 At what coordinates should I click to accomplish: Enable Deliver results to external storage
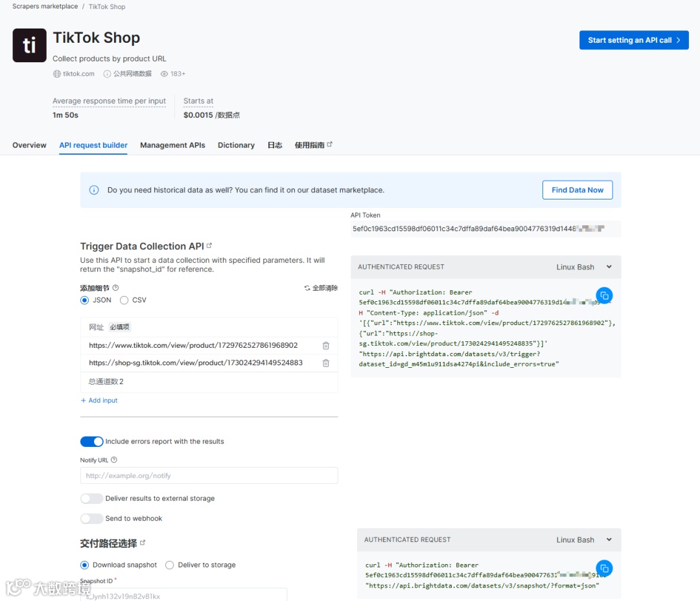(91, 499)
